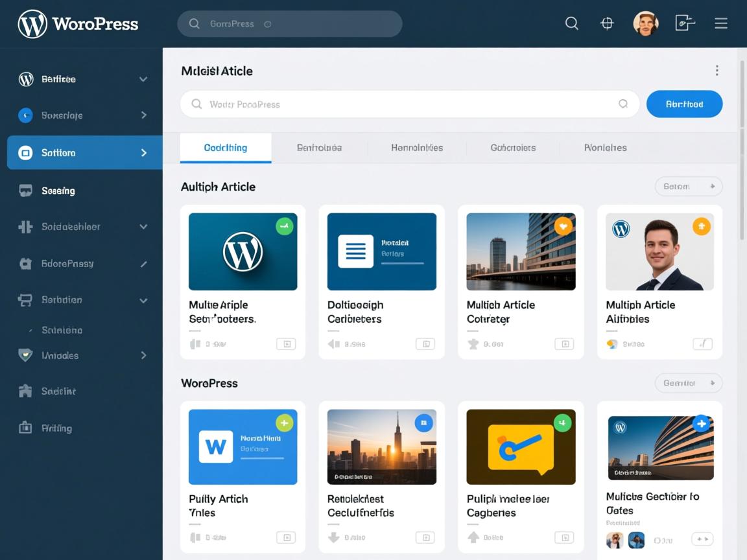Expand the Sotdabahleer sidebar chevron
The width and height of the screenshot is (747, 560).
[x=143, y=227]
